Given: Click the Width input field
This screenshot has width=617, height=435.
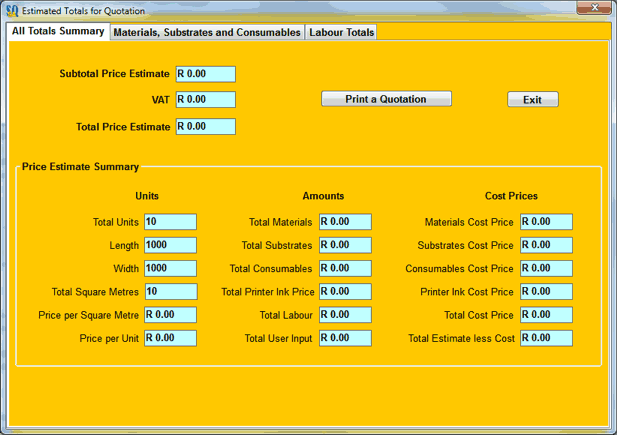Looking at the screenshot, I should click(170, 268).
